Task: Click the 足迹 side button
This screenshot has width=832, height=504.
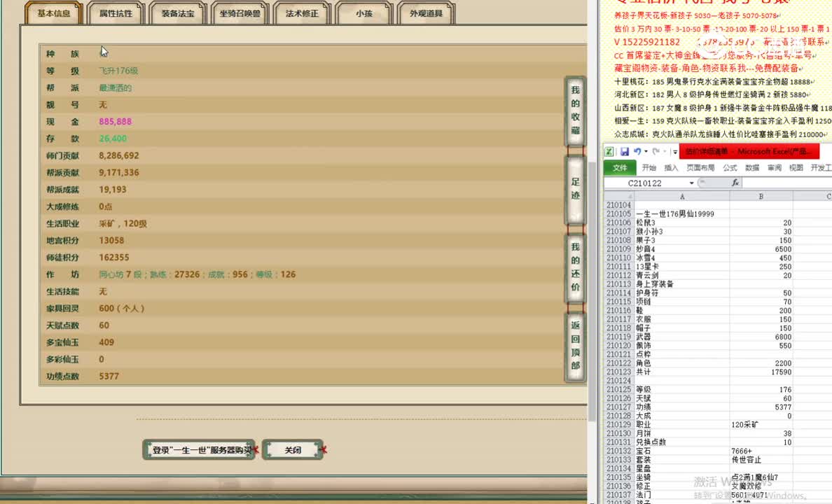Action: point(575,189)
